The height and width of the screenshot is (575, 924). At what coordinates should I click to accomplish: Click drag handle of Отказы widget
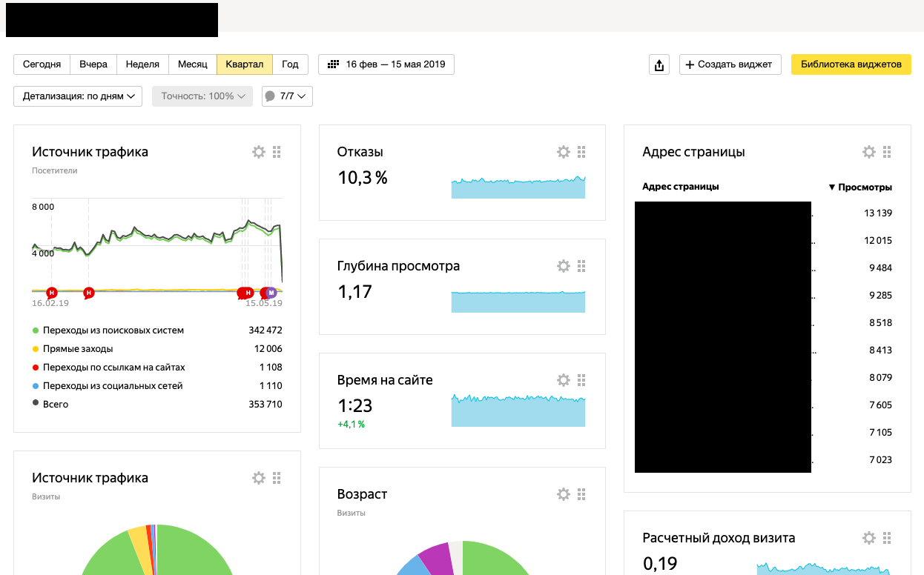tap(581, 152)
